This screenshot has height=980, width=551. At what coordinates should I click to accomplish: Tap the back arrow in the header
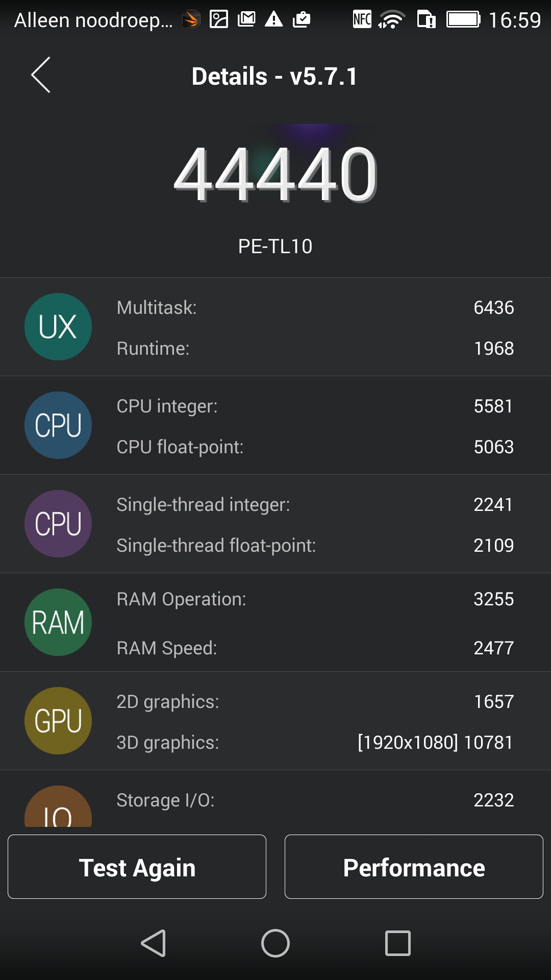(x=41, y=75)
